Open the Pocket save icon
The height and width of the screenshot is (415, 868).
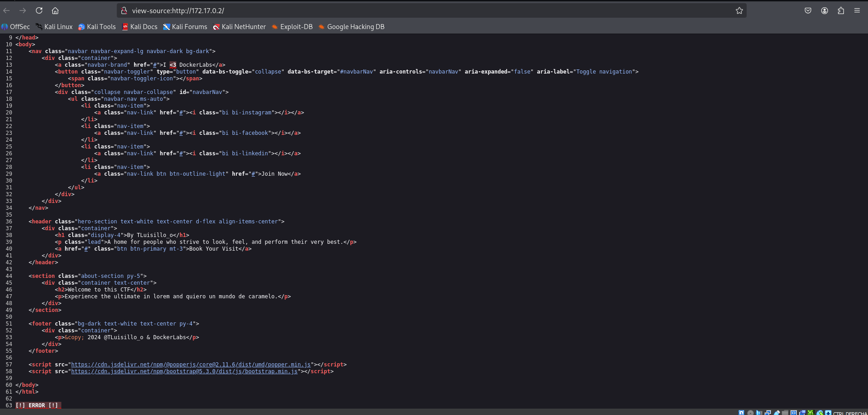[808, 10]
